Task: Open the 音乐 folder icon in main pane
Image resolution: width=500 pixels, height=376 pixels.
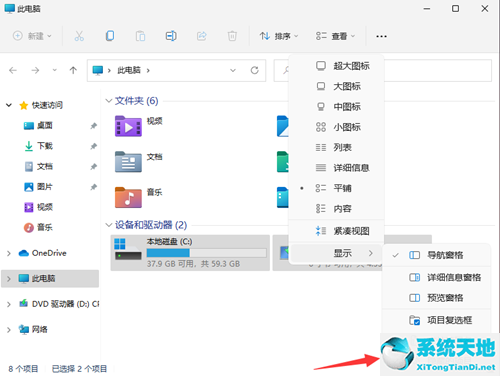Action: coord(128,197)
